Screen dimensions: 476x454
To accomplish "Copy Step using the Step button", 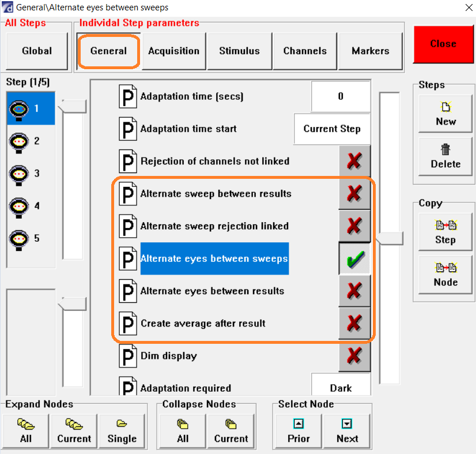I will point(445,232).
